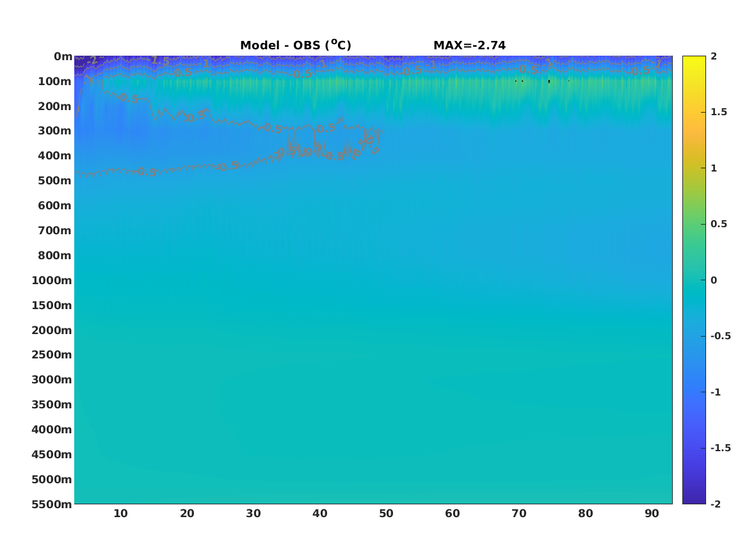Click the "1500m" depth tick label

52,305
